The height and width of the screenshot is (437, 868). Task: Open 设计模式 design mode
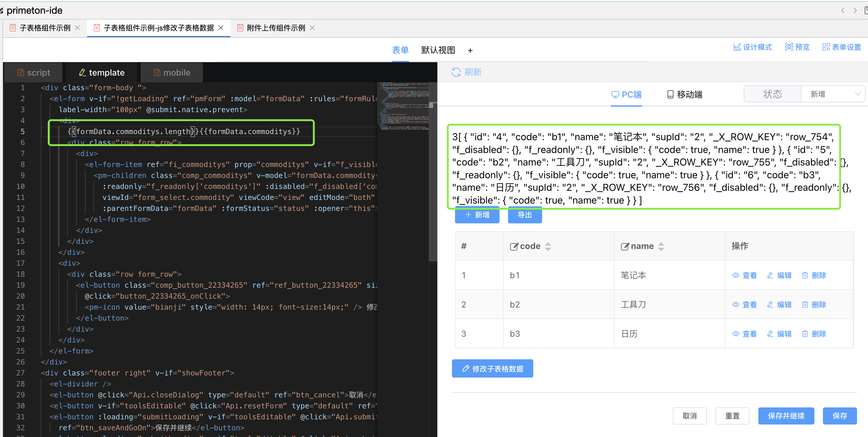(753, 47)
